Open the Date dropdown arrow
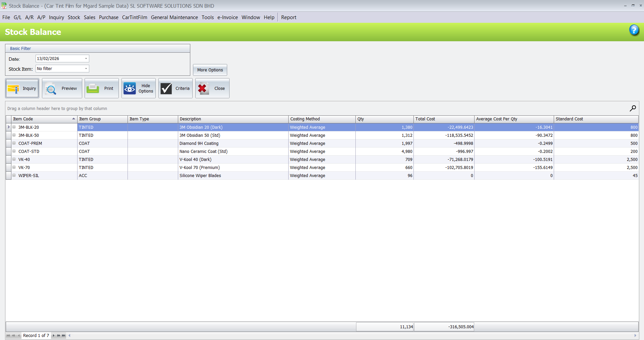Image resolution: width=644 pixels, height=340 pixels. pyautogui.click(x=86, y=59)
